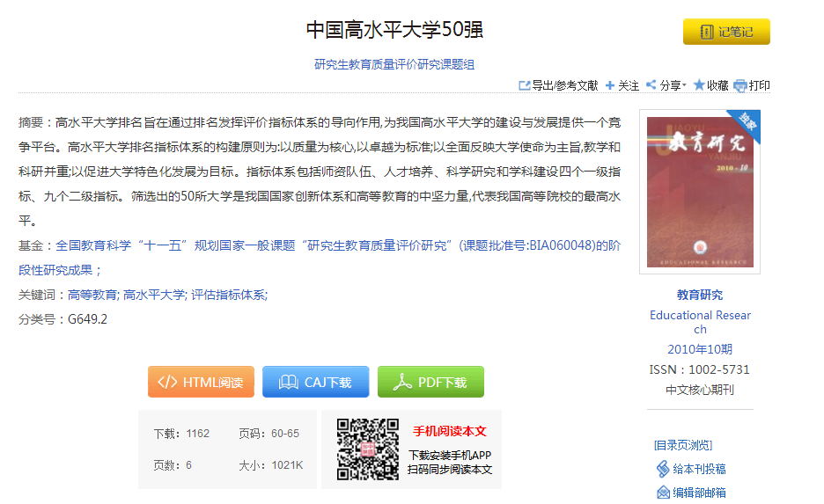Click the 导出/参考文献 export icon

click(x=525, y=85)
